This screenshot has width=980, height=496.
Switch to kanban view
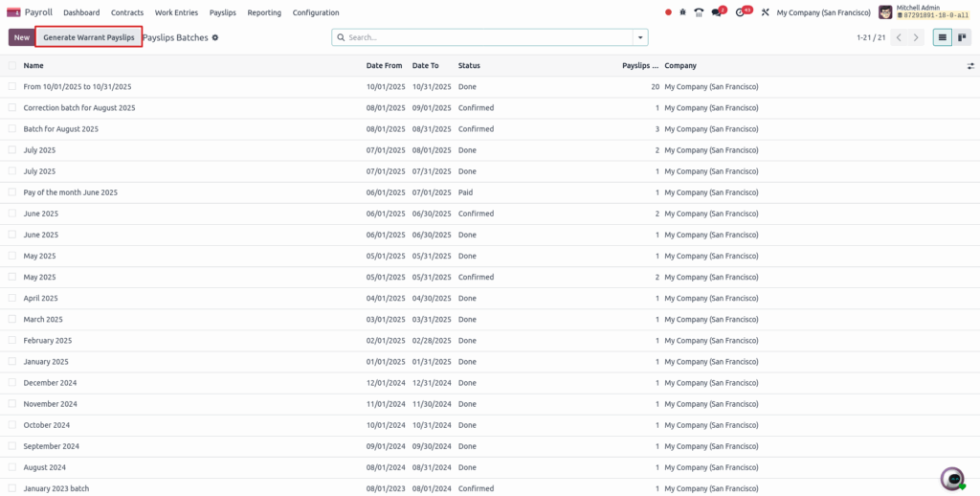pos(963,37)
